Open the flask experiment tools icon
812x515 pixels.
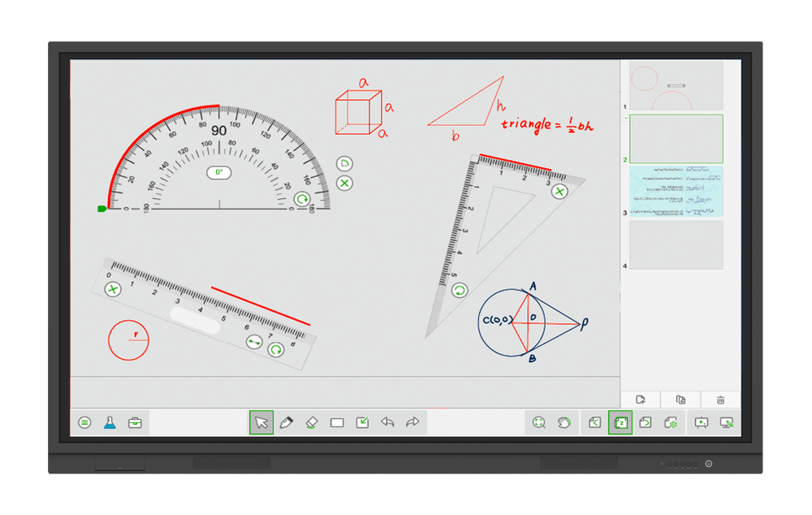110,422
